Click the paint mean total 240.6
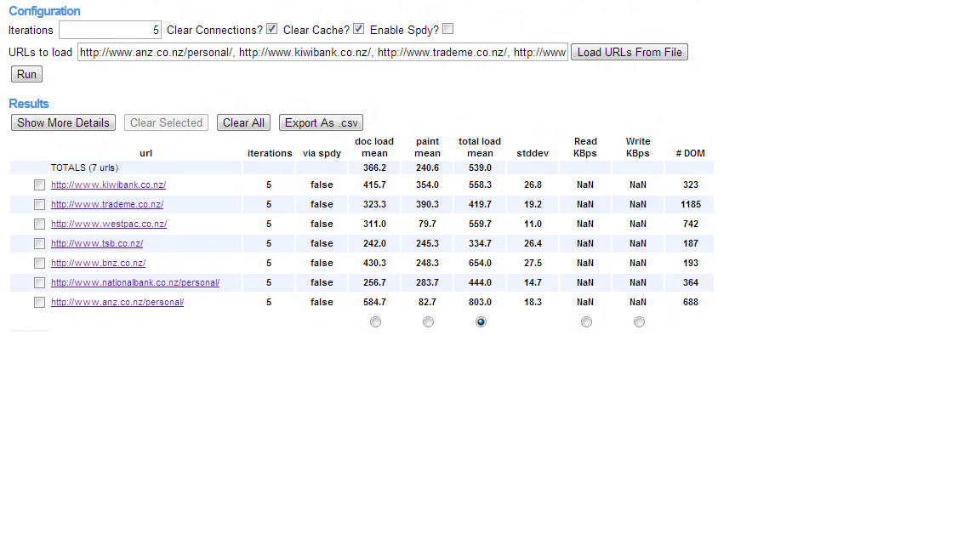 [x=428, y=168]
